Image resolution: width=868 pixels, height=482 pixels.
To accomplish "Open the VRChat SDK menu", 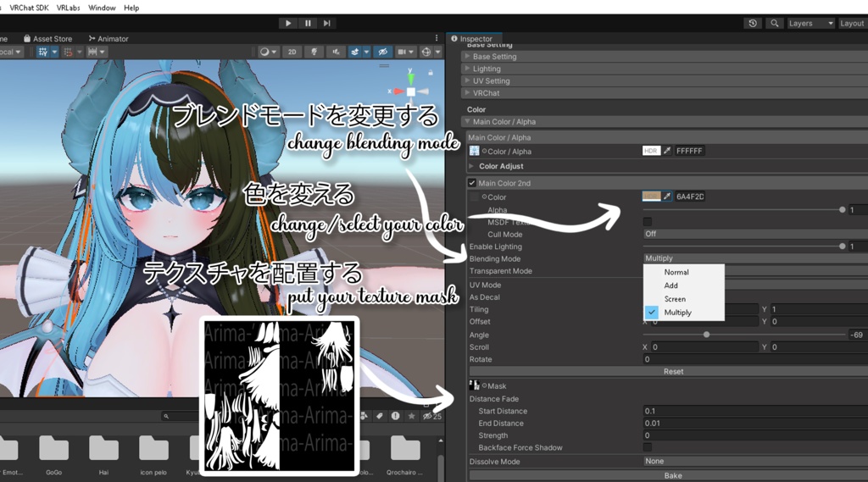I will pyautogui.click(x=29, y=8).
